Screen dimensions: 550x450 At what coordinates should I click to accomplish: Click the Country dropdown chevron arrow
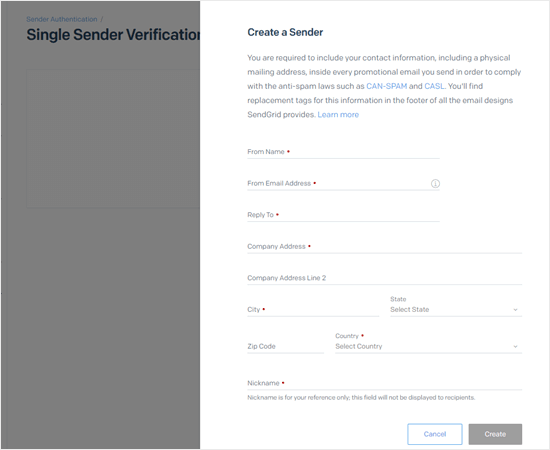[x=515, y=347]
